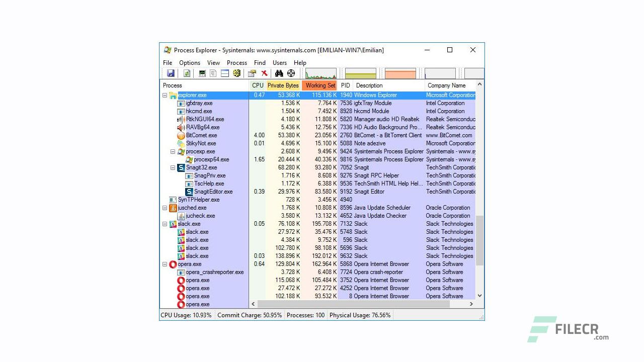Screen dimensions: 644x362
Task: Click the yellow commit history mini graph
Action: coord(361,73)
